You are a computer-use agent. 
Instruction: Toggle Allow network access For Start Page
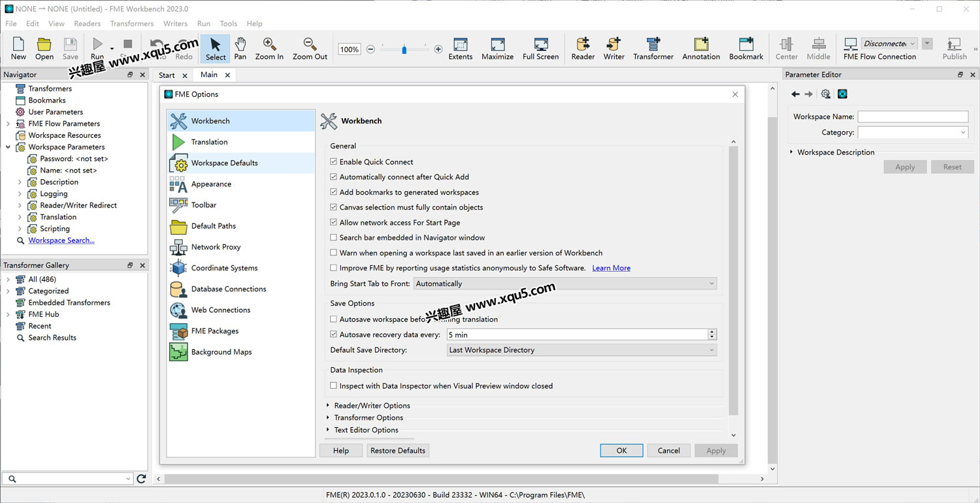point(334,222)
